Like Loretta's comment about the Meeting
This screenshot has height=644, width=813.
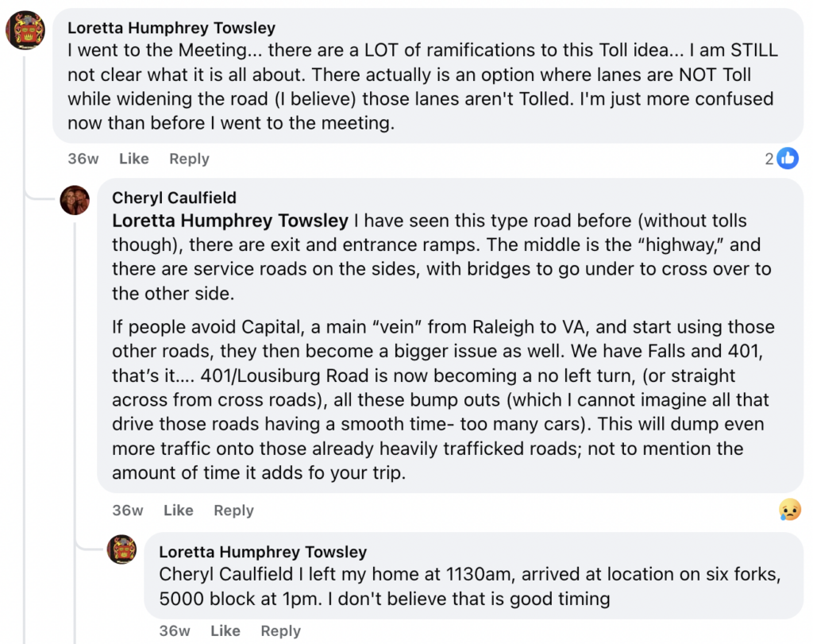[133, 159]
